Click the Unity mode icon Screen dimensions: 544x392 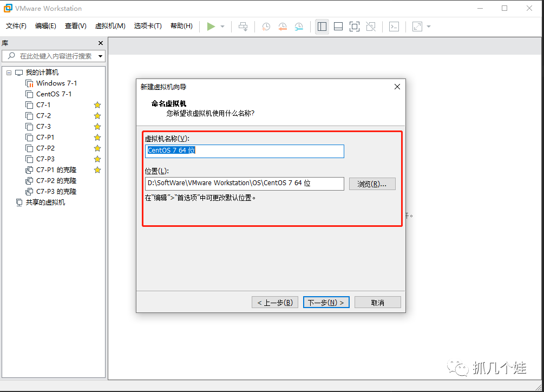coord(371,27)
